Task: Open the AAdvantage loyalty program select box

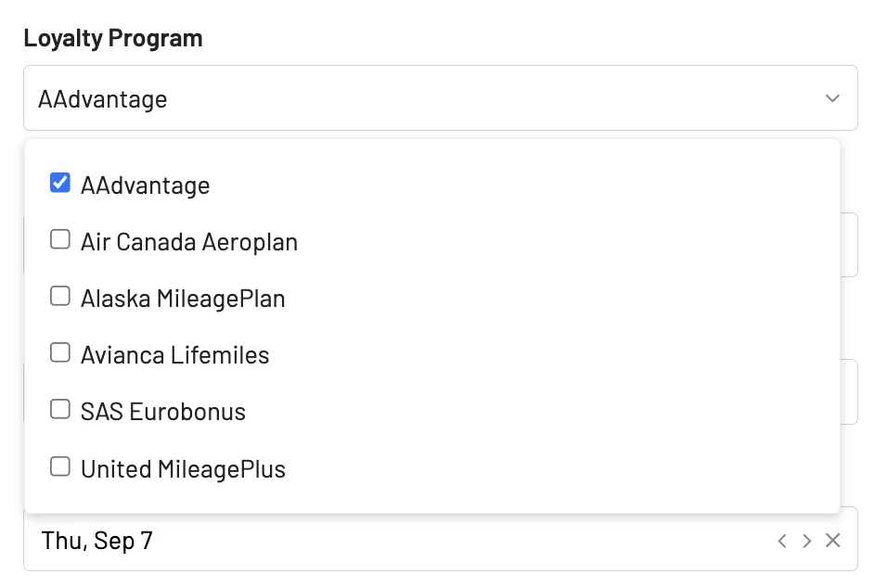Action: 441,98
